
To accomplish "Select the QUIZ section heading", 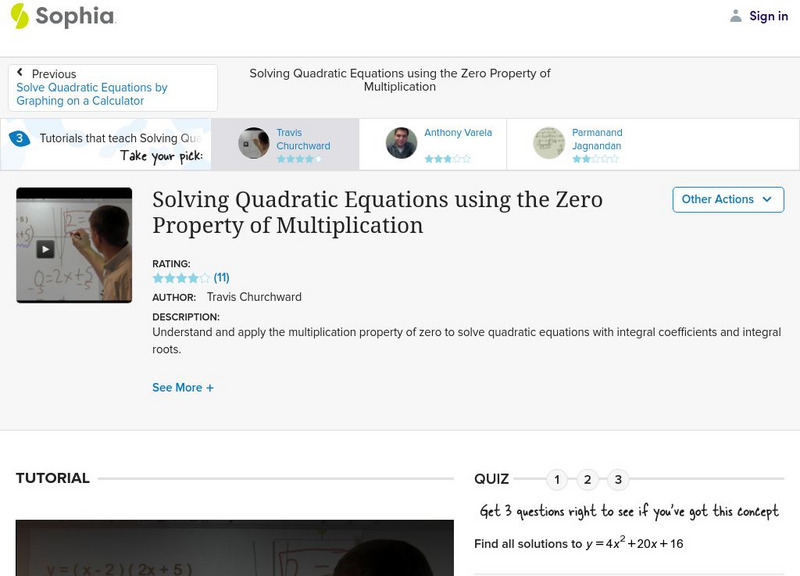I will pyautogui.click(x=492, y=478).
